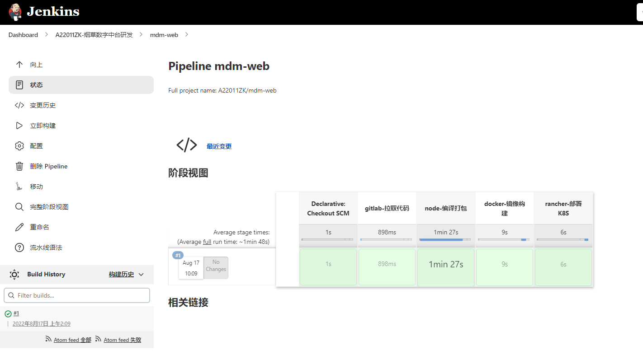Screen dimensions: 643x364
Task: Open the 2022年8月17日 上午2:09 build timestamp link
Action: (x=42, y=324)
